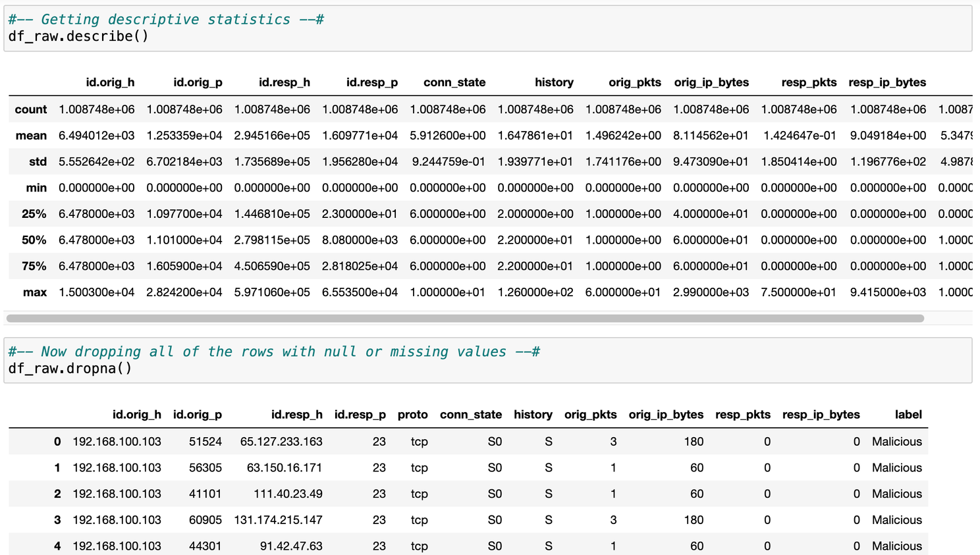Select the 'mean' row label
Image resolution: width=980 pixels, height=555 pixels.
pos(31,136)
